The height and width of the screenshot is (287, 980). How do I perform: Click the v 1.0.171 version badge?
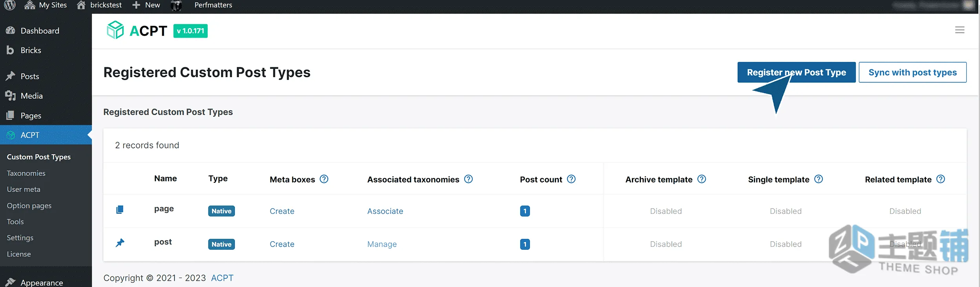191,31
